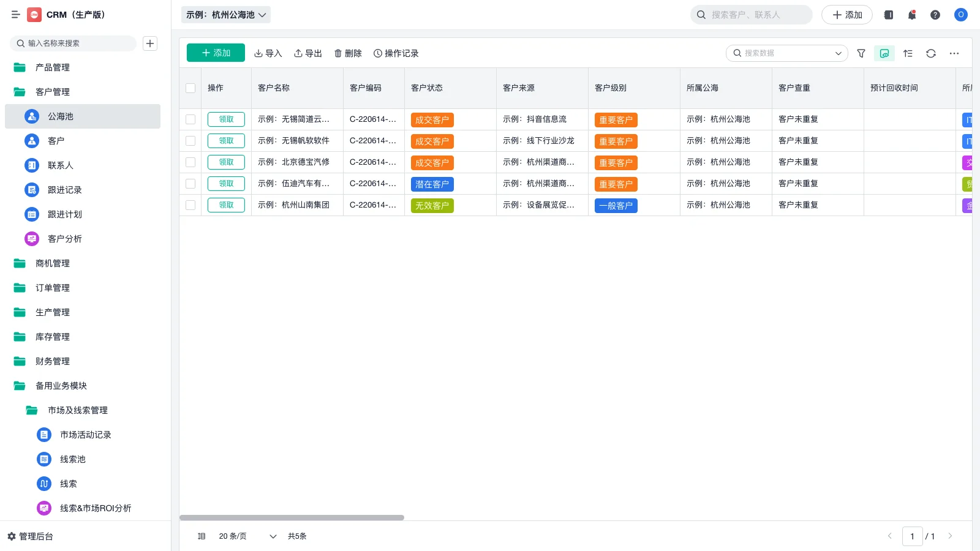Select the checkbox for 杭州山南集团 row
Image resolution: width=980 pixels, height=551 pixels.
[x=190, y=205]
